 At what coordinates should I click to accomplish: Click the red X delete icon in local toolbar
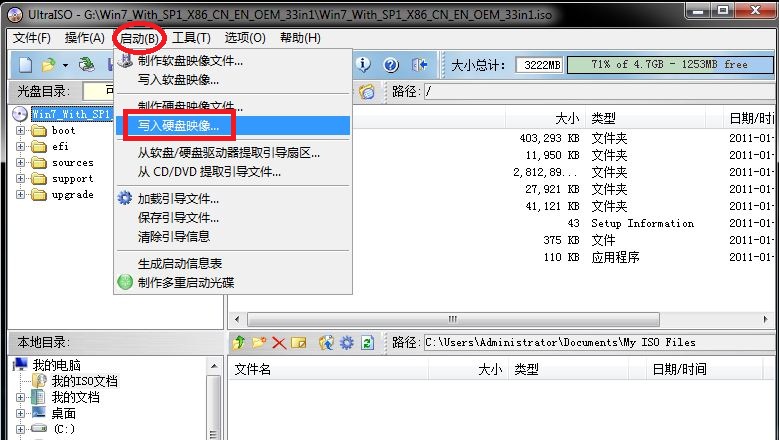[279, 343]
